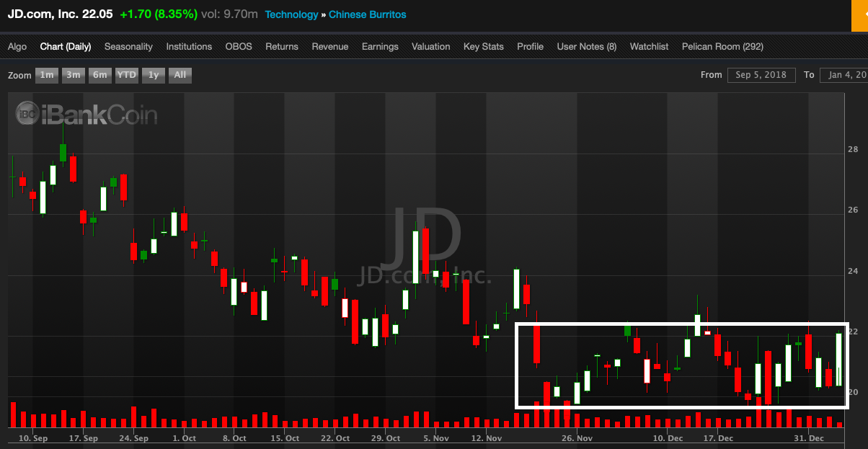Screen dimensions: 868x449
Task: Click the 8. Oct date axis label
Action: (235, 438)
